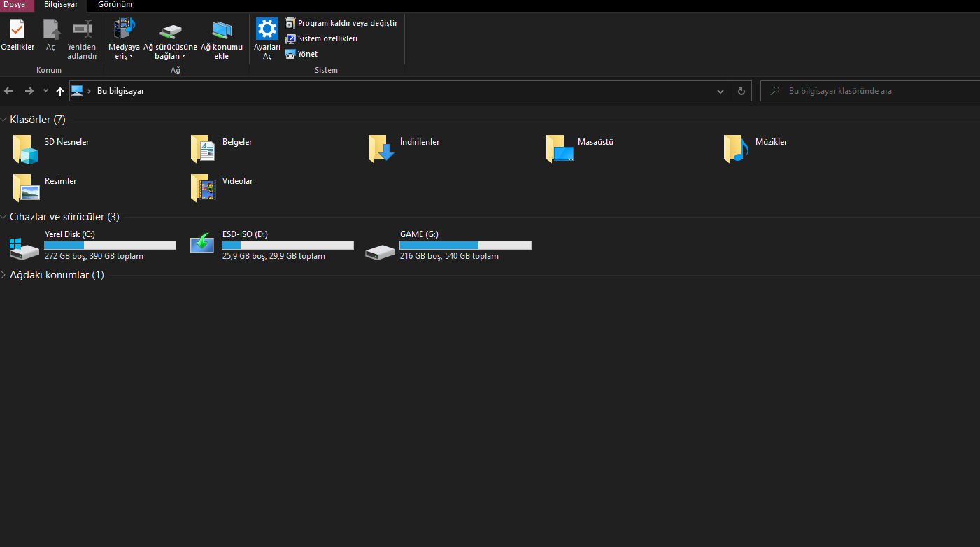980x547 pixels.
Task: Click the chevron after the PC icon in address bar
Action: [x=90, y=91]
